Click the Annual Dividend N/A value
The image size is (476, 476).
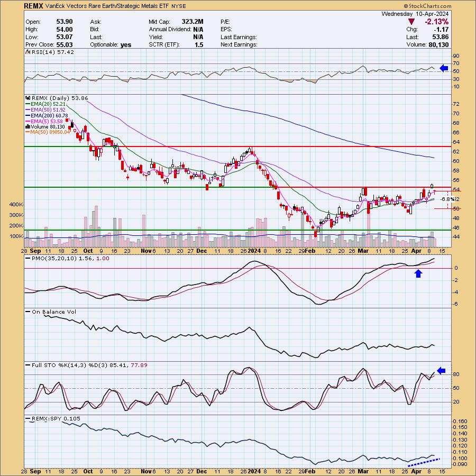click(198, 29)
